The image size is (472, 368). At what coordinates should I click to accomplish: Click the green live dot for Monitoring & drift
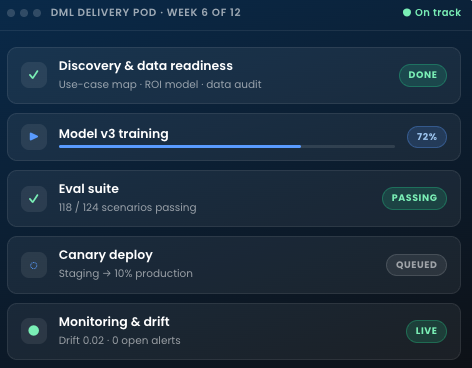tap(34, 331)
